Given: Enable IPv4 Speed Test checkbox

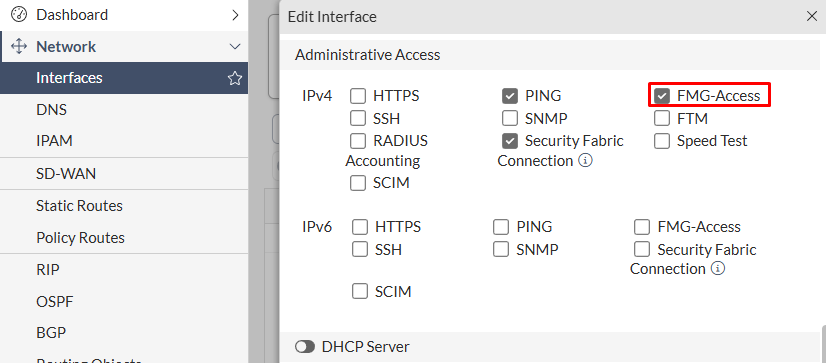Looking at the screenshot, I should click(x=662, y=141).
